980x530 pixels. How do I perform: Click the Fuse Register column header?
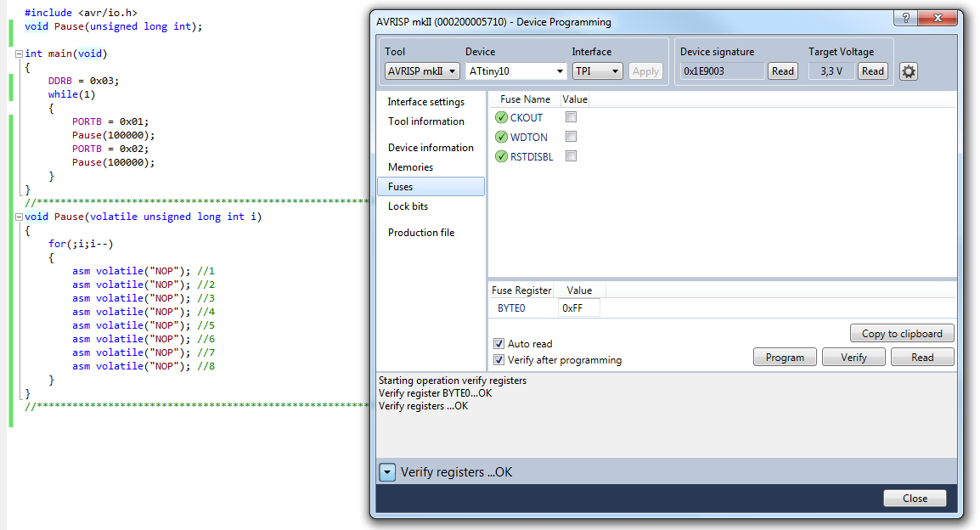click(x=521, y=290)
